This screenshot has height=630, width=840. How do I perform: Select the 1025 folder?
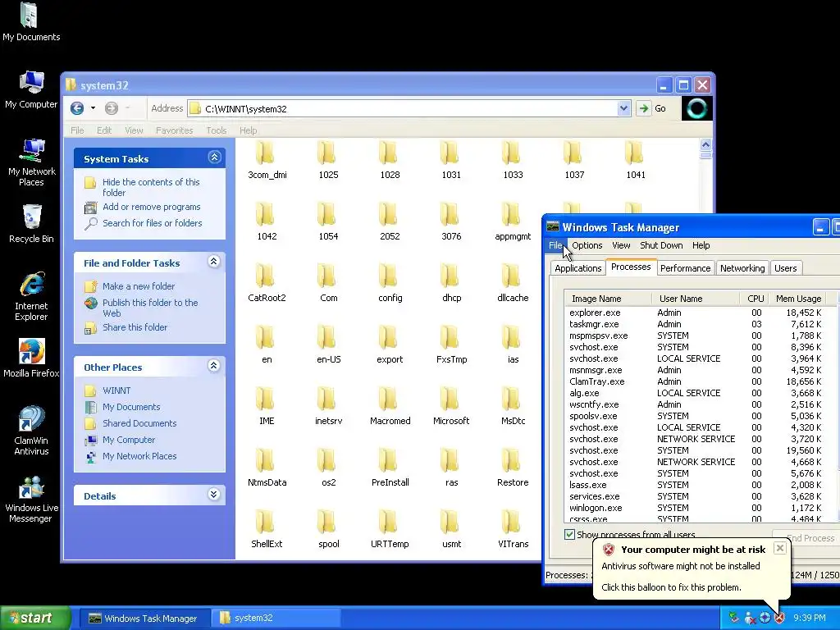coord(328,160)
